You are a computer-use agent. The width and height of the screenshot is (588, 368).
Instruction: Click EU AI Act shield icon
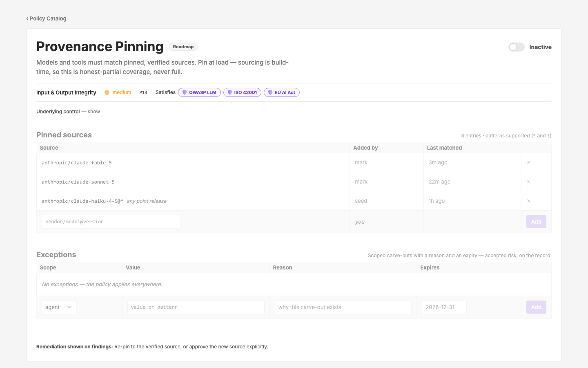pyautogui.click(x=270, y=92)
